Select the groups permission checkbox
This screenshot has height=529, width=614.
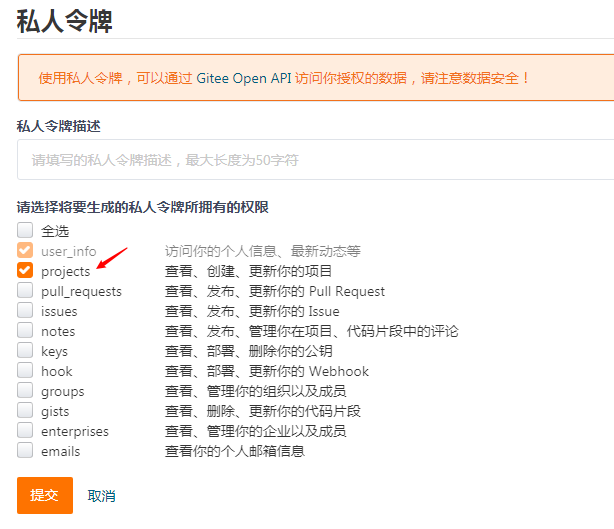pyautogui.click(x=25, y=390)
